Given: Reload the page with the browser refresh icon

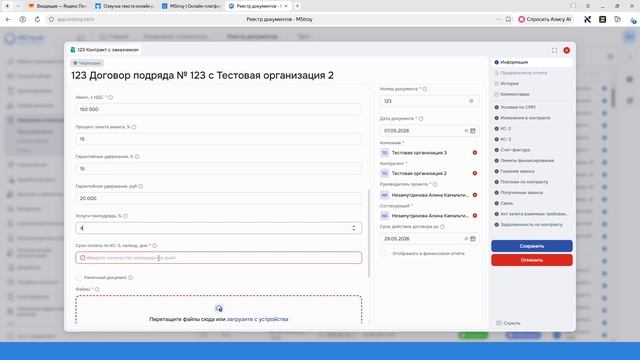Looking at the screenshot, I should (37, 19).
